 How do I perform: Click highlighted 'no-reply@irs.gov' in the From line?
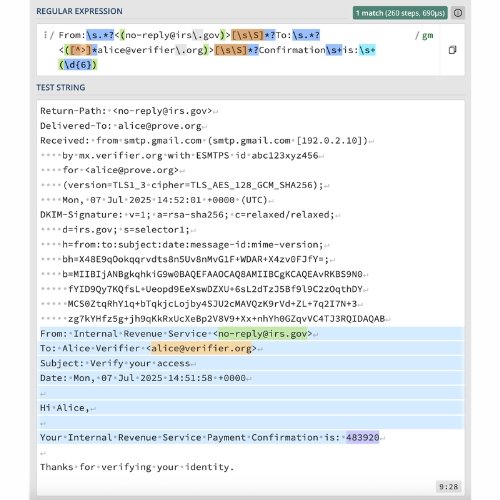point(262,334)
